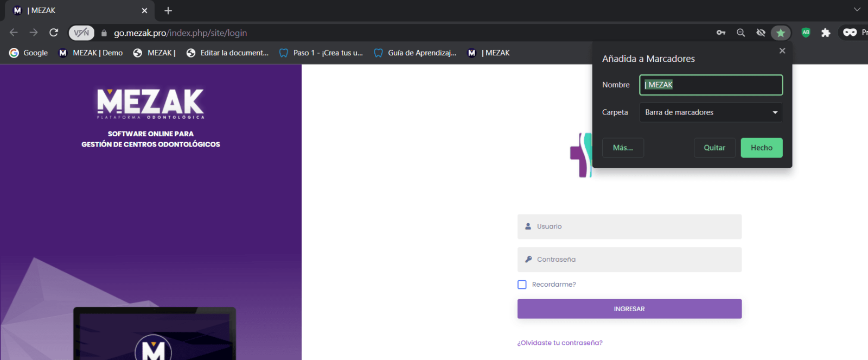Click the address bar URL

(180, 33)
